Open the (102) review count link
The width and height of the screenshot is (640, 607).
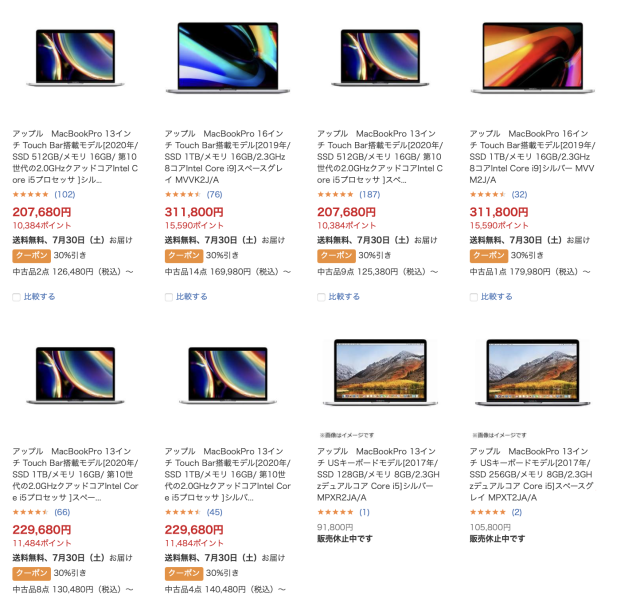[x=64, y=194]
